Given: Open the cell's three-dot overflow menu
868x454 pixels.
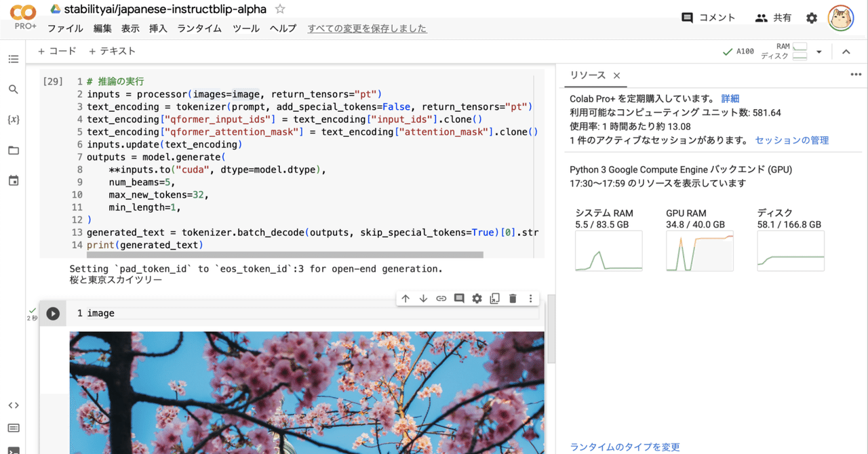Looking at the screenshot, I should tap(530, 298).
